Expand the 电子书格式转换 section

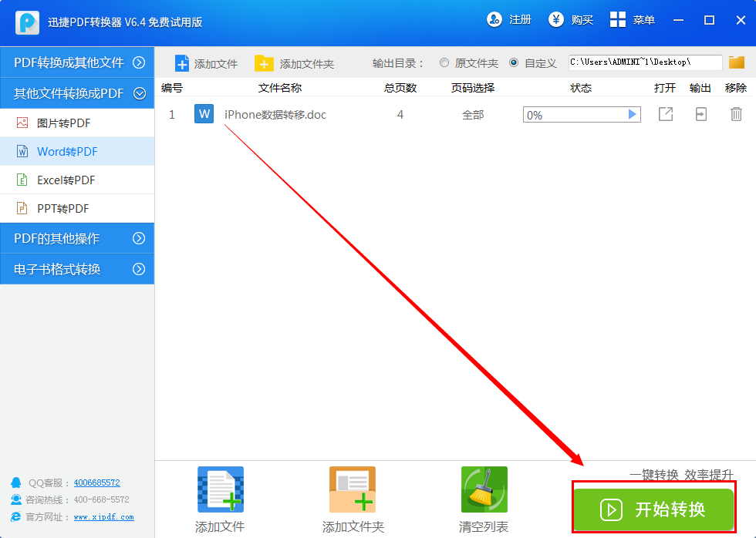pyautogui.click(x=77, y=269)
